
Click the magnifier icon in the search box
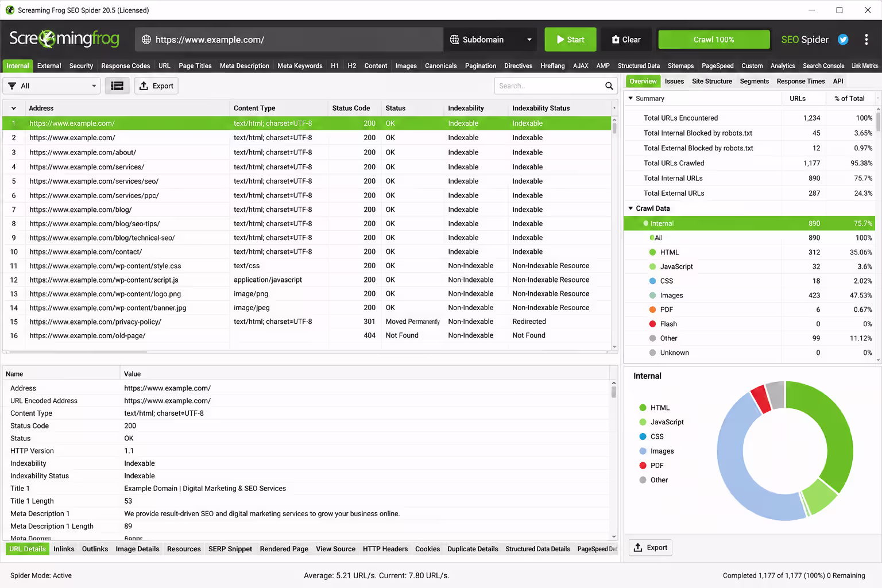click(609, 86)
